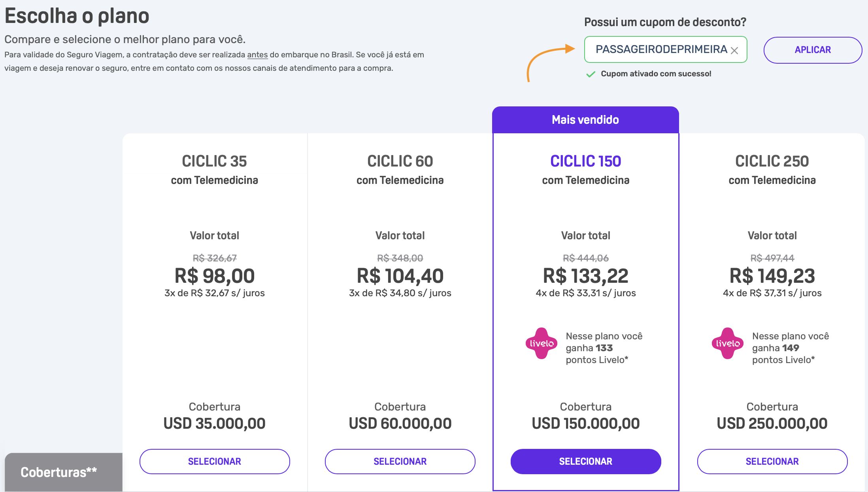Click the Livelo logo in CICLIC 250
Viewport: 868px width, 492px height.
click(727, 343)
